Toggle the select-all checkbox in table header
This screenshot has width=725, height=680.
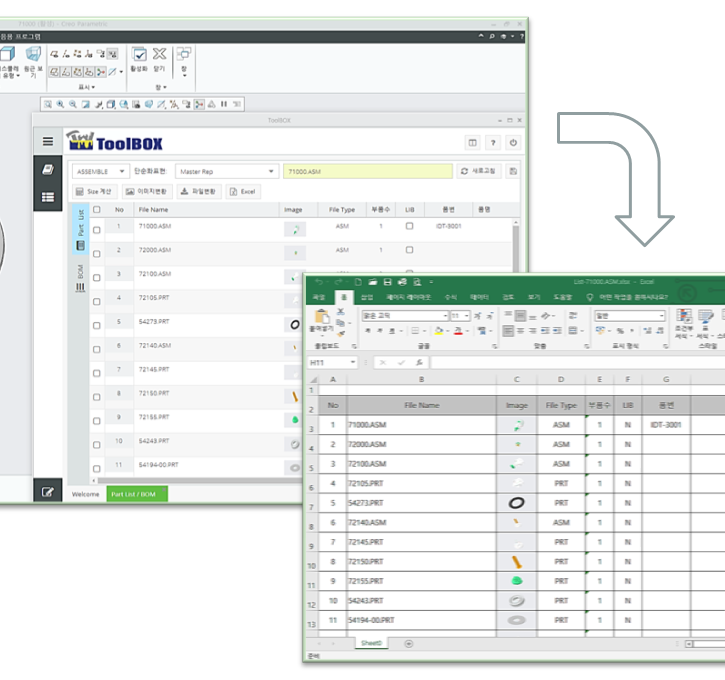pyautogui.click(x=97, y=210)
